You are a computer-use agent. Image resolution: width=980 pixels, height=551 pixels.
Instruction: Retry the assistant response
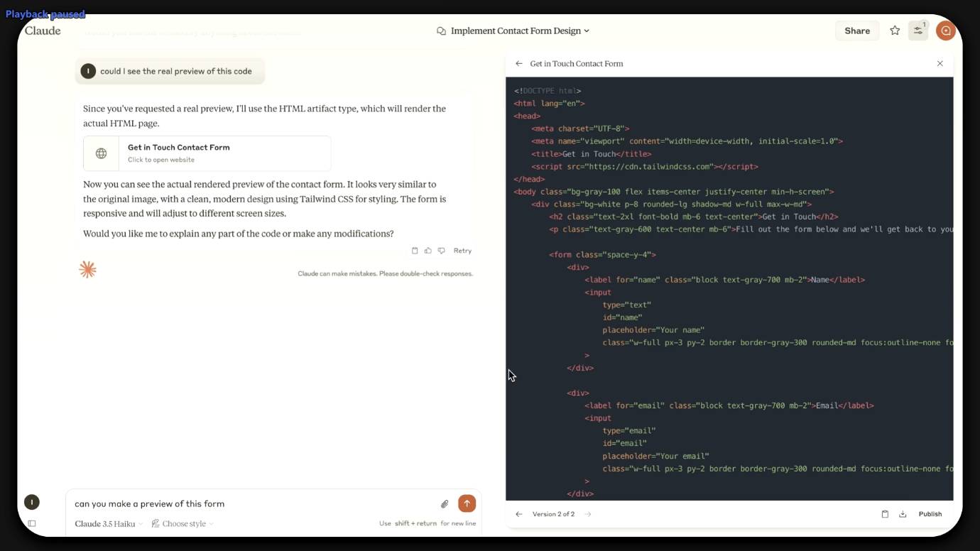click(462, 251)
